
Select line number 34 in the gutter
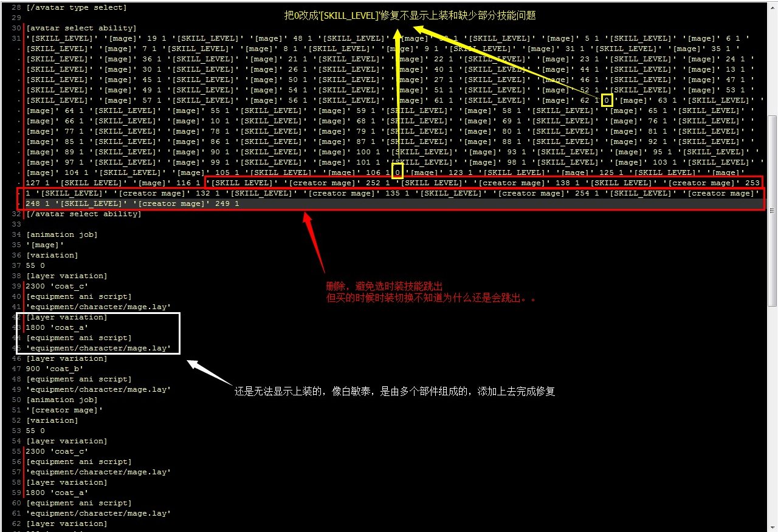[x=16, y=235]
